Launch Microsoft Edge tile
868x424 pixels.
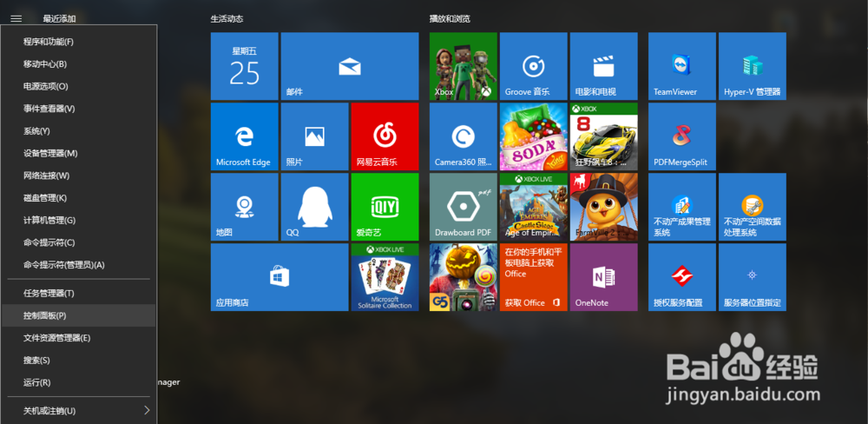tap(244, 136)
